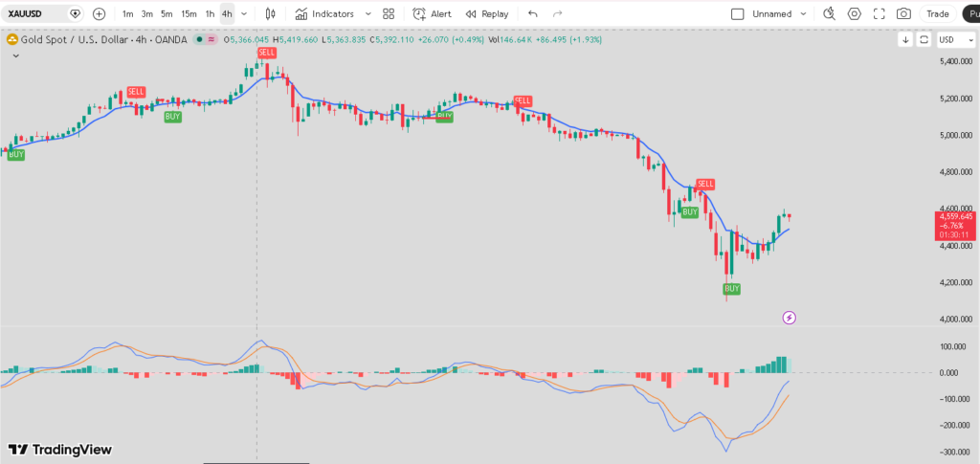Viewport: 980px width, 464px height.
Task: Enter fullscreen mode
Action: click(879, 14)
